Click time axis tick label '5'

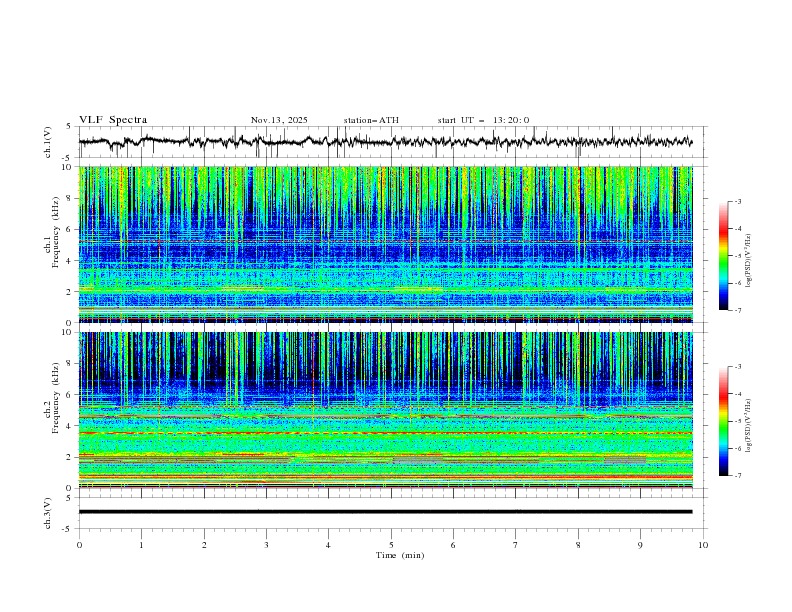pyautogui.click(x=391, y=545)
